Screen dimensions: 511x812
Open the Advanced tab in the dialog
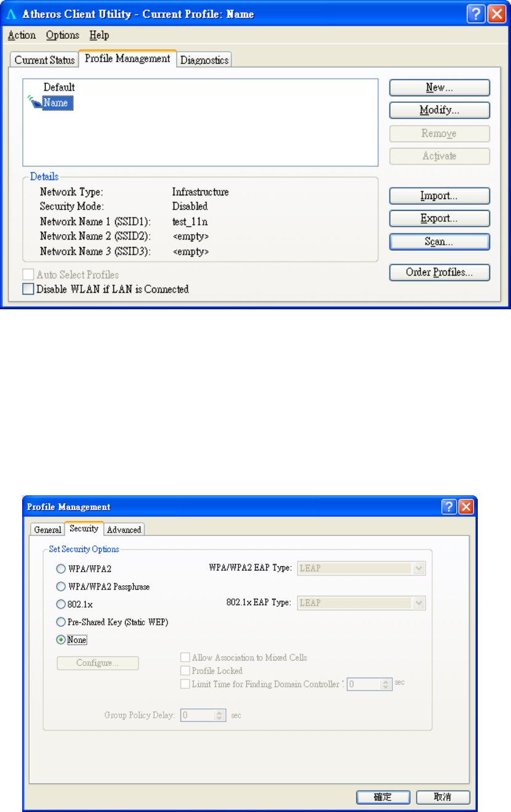point(124,529)
